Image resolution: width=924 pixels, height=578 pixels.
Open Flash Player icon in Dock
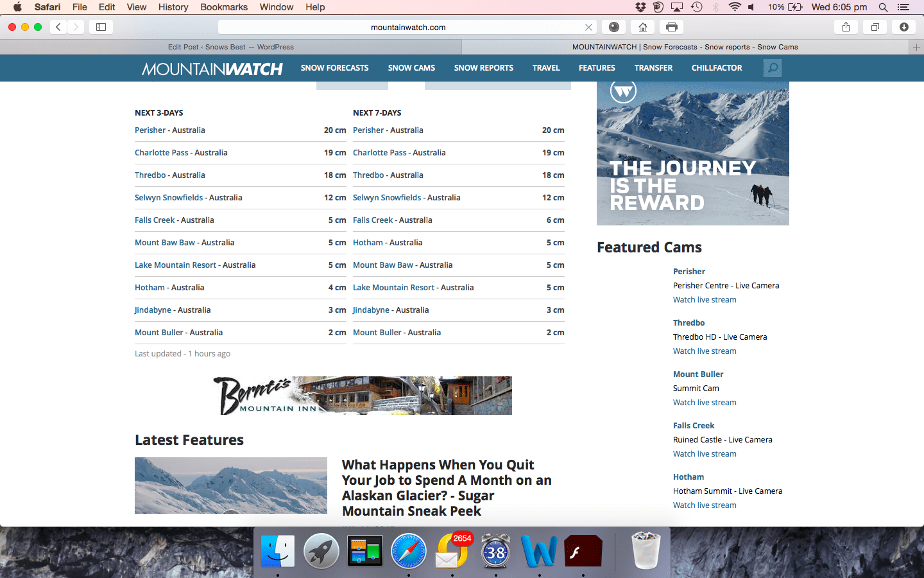coord(583,551)
